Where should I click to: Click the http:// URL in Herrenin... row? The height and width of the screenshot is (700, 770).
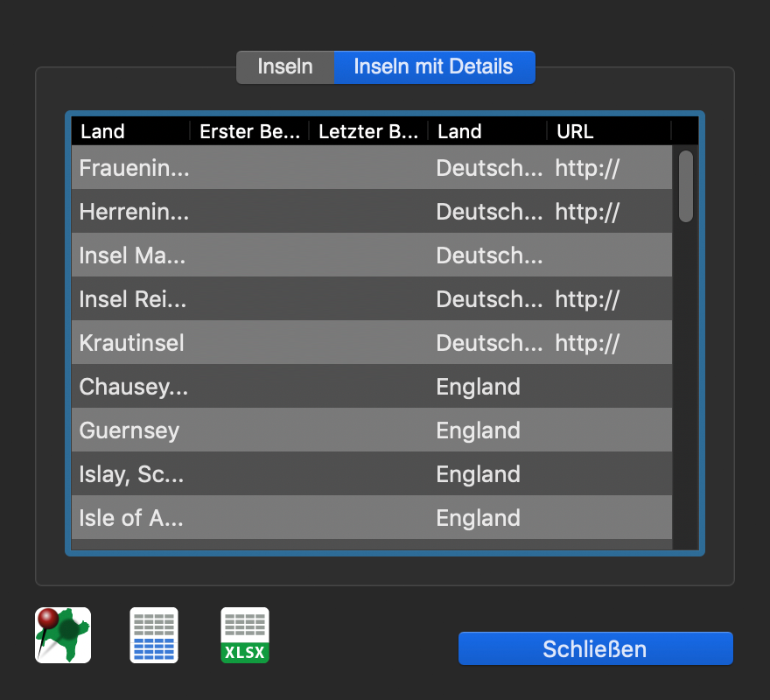point(587,212)
